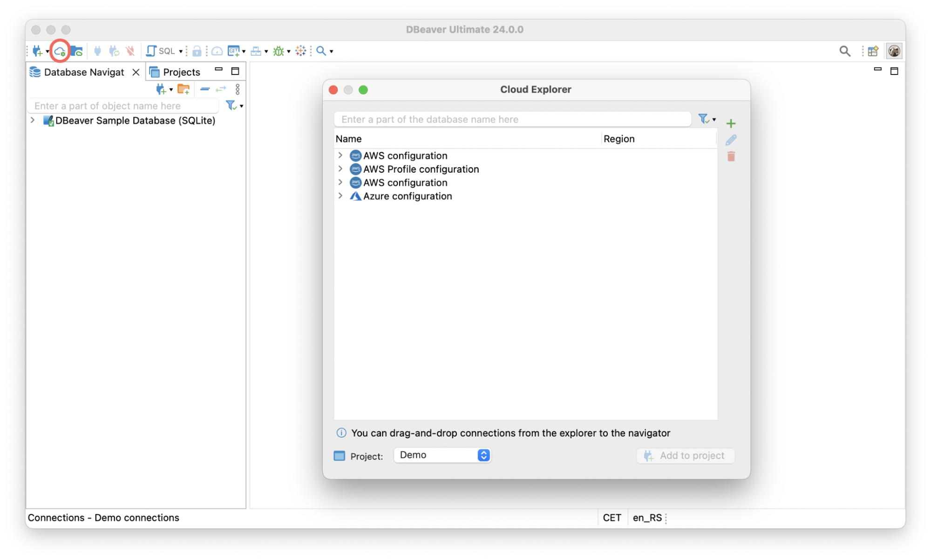Click the new connection plug icon
The image size is (931, 560).
click(x=37, y=51)
